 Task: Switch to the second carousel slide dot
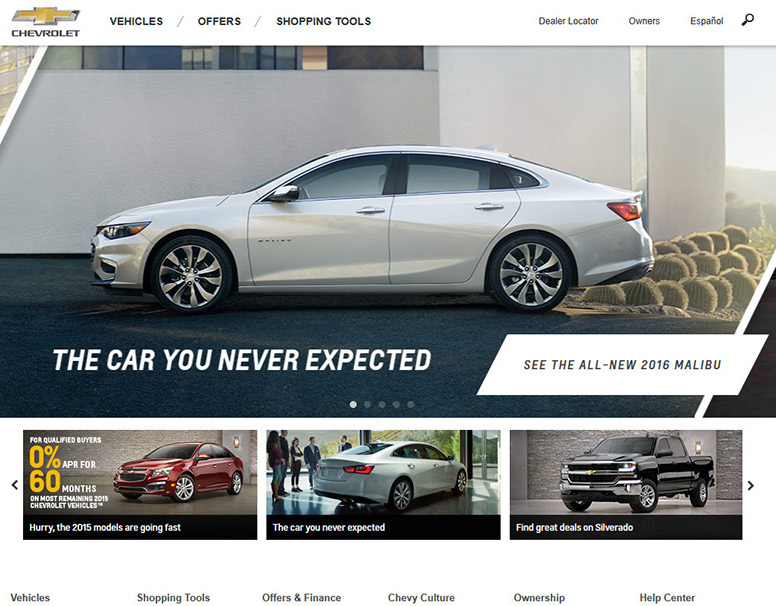(367, 404)
